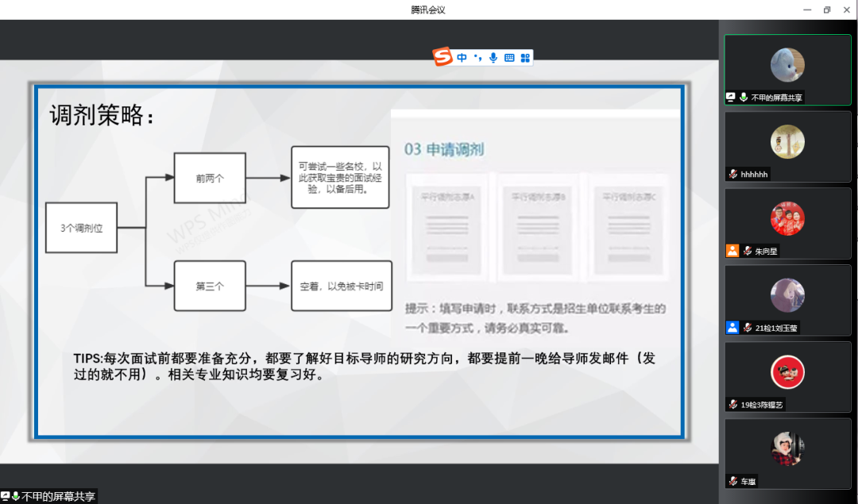The width and height of the screenshot is (858, 504).
Task: Click the name label 19检3陈耀艺
Action: click(x=762, y=405)
